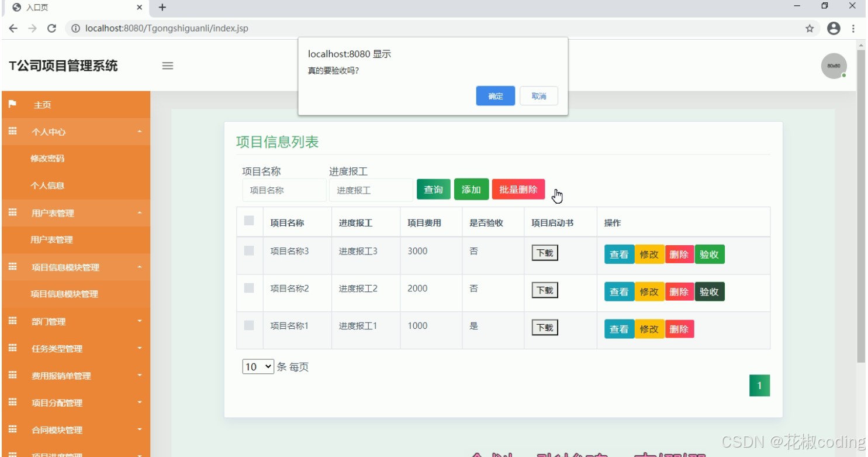Click the 项目名称 search input field
This screenshot has height=457, width=868.
coord(284,190)
